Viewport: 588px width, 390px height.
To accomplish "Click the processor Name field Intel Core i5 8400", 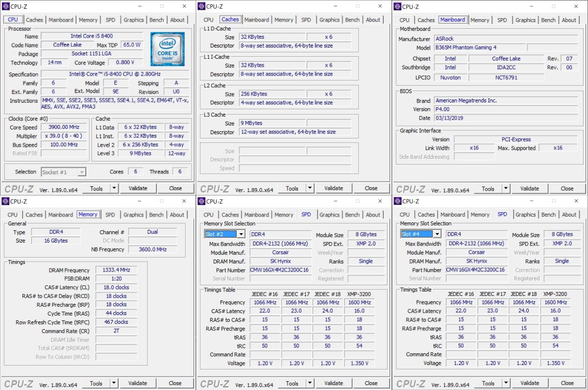I will tap(92, 36).
